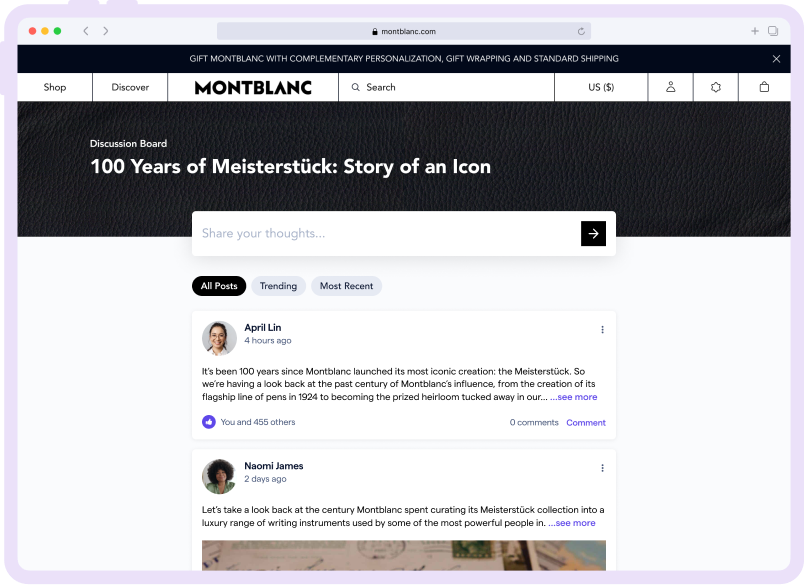804x585 pixels.
Task: Switch to the Trending filter
Action: pyautogui.click(x=278, y=286)
